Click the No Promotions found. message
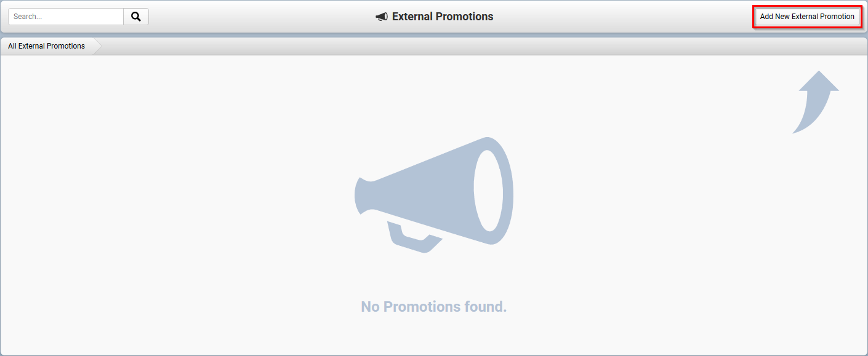Screen dimensions: 868x356 coord(434,306)
